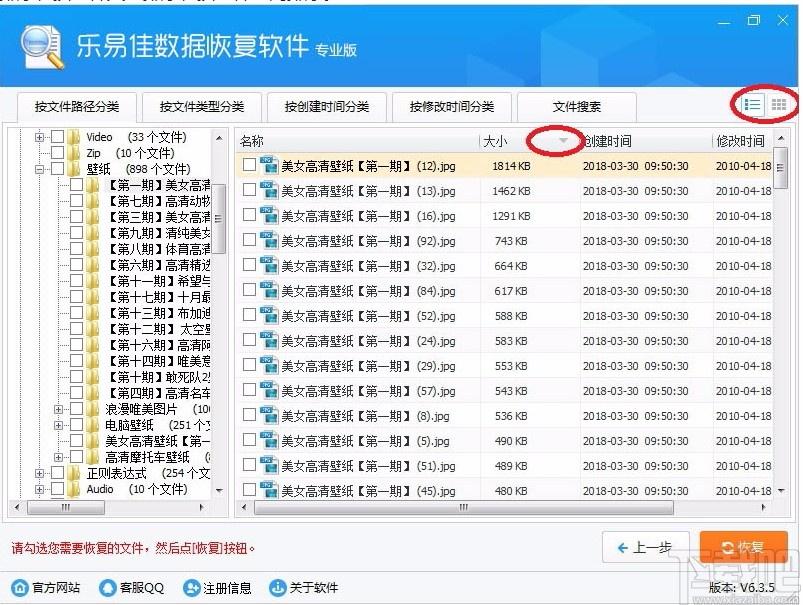
Task: Click image icon of file (32).jpg
Action: [x=268, y=266]
